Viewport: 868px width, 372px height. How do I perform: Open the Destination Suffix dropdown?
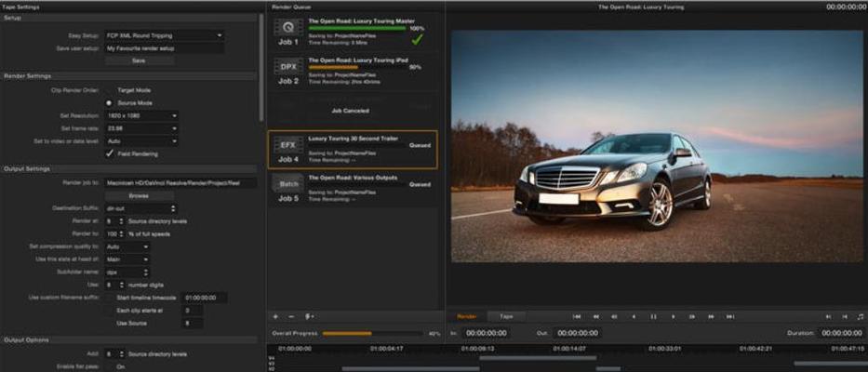(x=140, y=208)
